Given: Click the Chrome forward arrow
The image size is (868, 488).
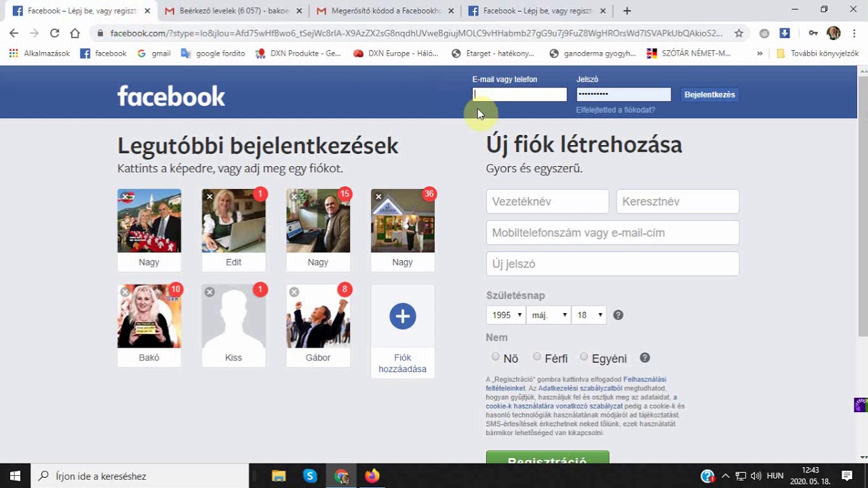Looking at the screenshot, I should pyautogui.click(x=34, y=33).
